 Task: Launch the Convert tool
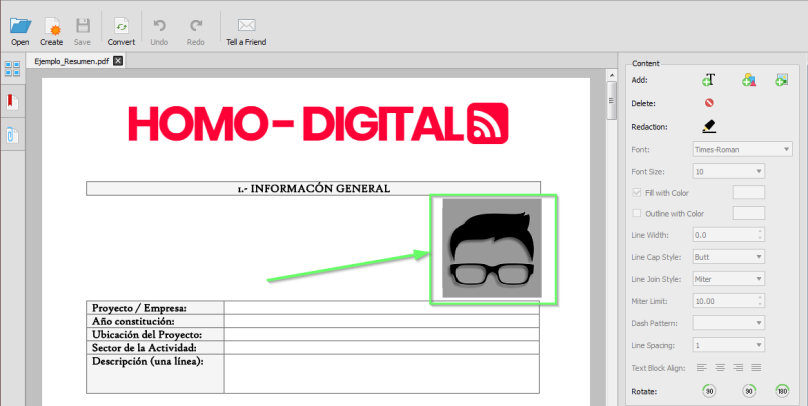tap(121, 32)
